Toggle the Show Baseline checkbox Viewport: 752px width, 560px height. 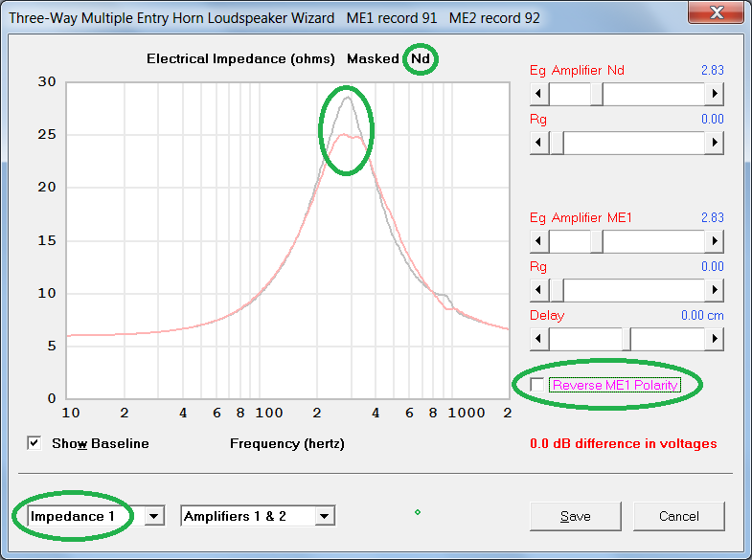click(34, 443)
